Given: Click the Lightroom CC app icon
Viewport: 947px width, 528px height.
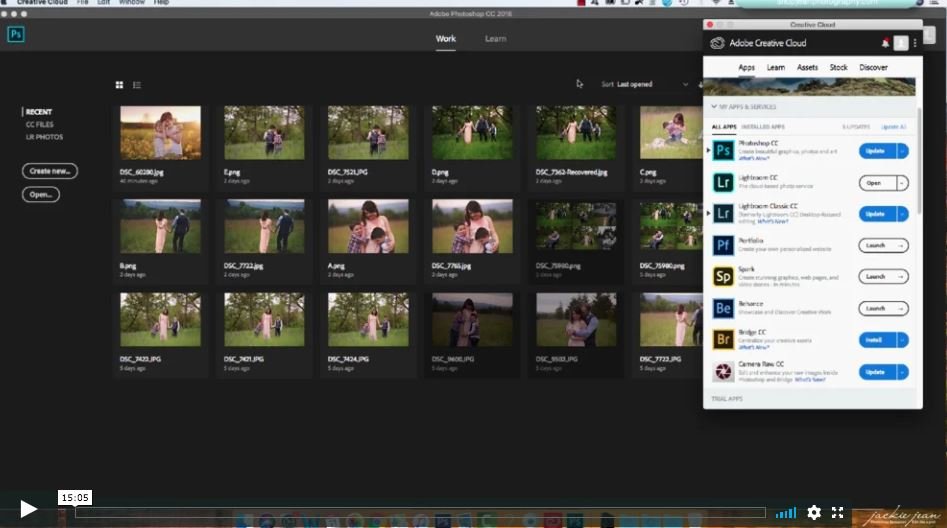Looking at the screenshot, I should (x=723, y=182).
